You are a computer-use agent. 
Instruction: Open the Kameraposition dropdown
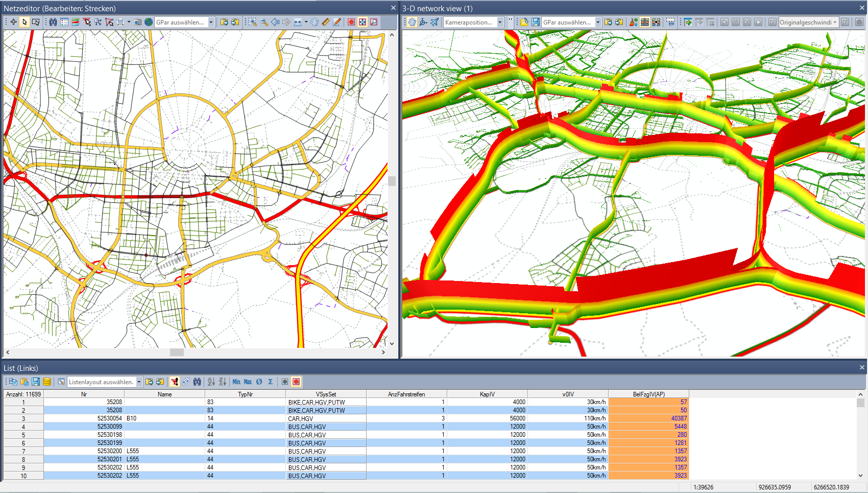500,22
